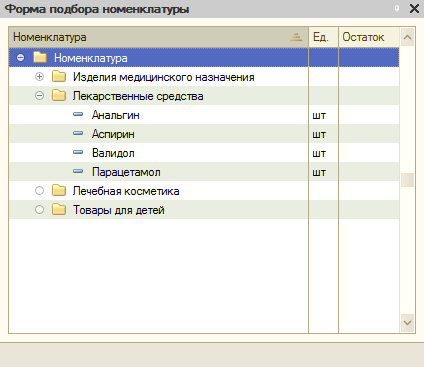424x367 pixels.
Task: Click the folder icon of Лекарственные средства
Action: click(x=59, y=95)
